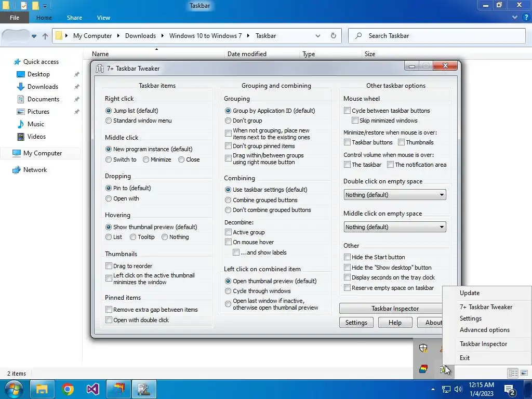Viewport: 532px width, 399px height.
Task: Open the Action Center notifications icon
Action: (x=510, y=390)
